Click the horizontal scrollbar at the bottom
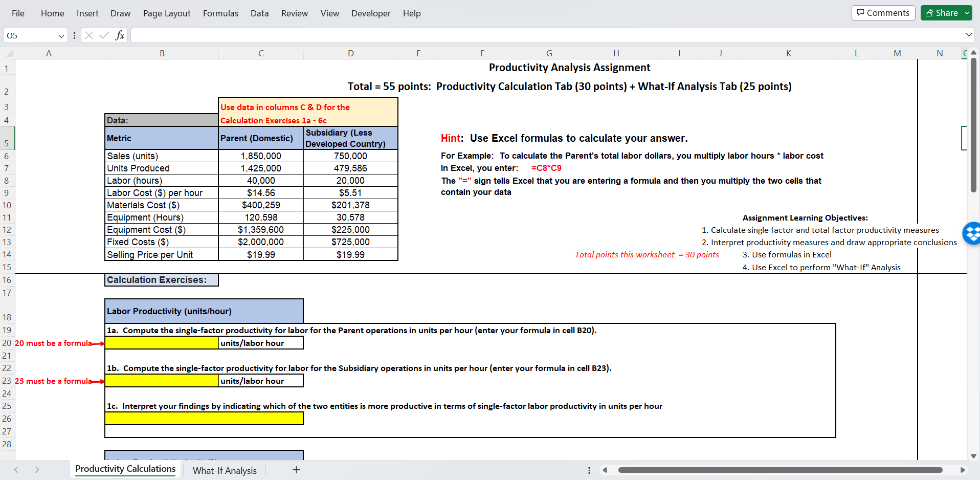This screenshot has height=480, width=980. pyautogui.click(x=767, y=469)
